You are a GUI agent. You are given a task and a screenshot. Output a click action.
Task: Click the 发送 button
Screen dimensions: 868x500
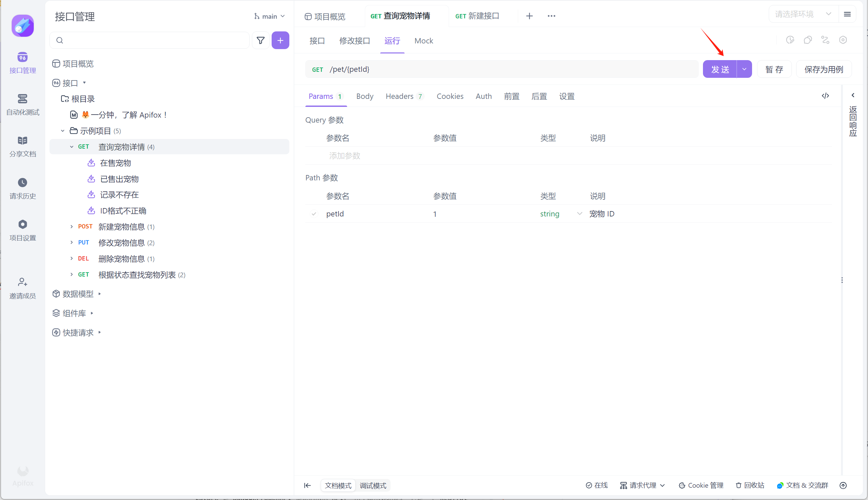720,69
